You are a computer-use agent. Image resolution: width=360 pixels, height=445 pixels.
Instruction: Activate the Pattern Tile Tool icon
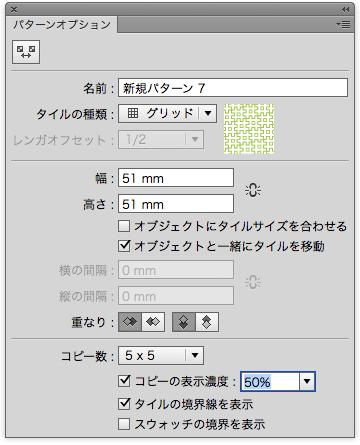(x=26, y=52)
